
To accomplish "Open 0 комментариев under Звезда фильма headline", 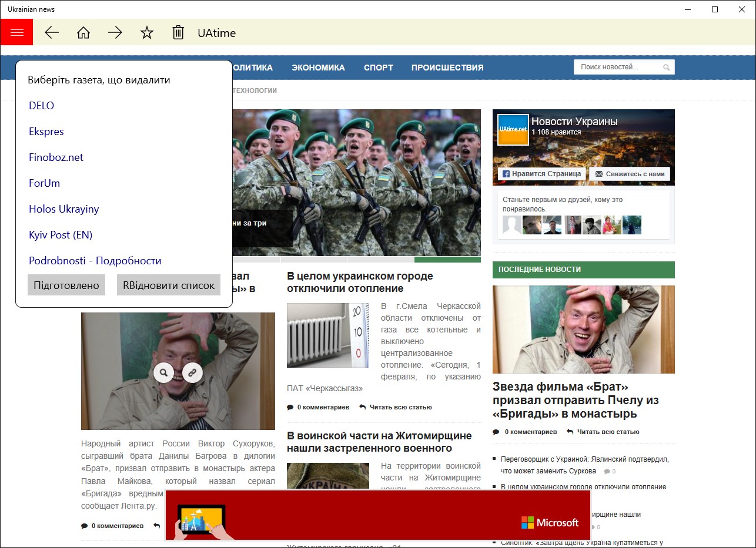I will tap(524, 432).
